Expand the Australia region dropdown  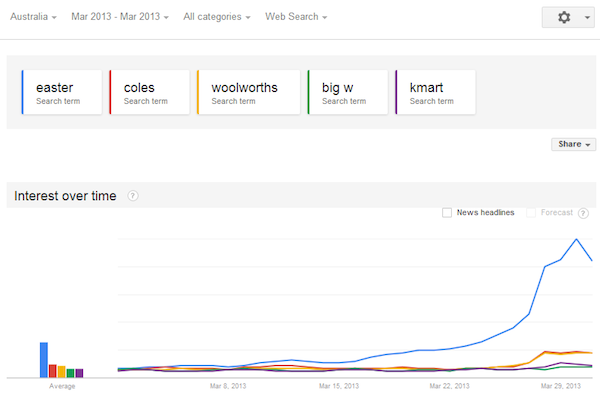(x=33, y=17)
